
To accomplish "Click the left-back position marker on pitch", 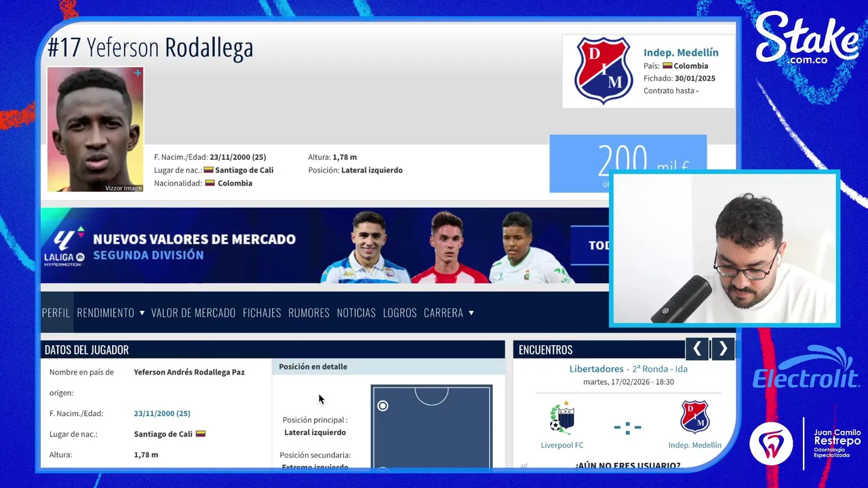I will coord(383,406).
